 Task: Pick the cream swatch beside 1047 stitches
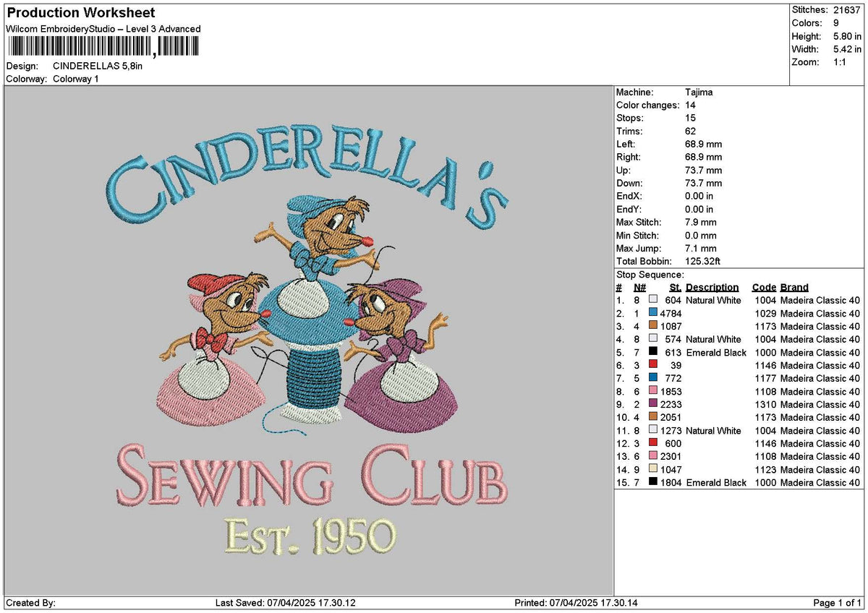[x=653, y=468]
